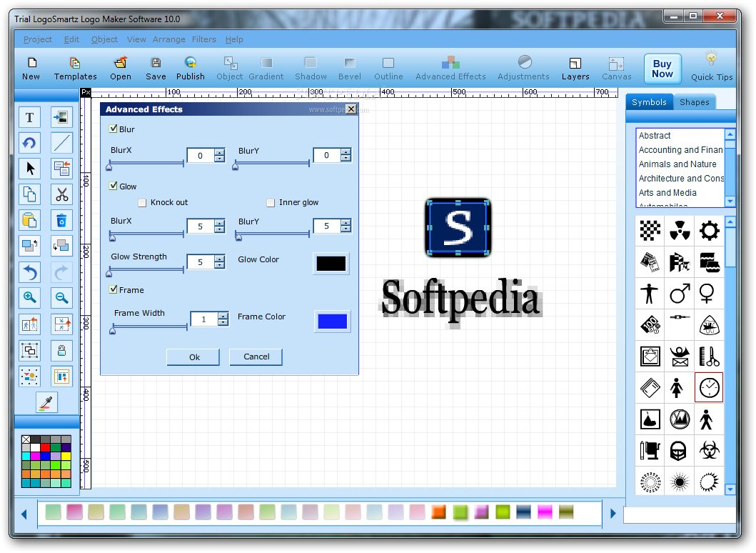Close the Advanced Effects dialog
Viewport: 756px width, 553px height.
coord(351,109)
